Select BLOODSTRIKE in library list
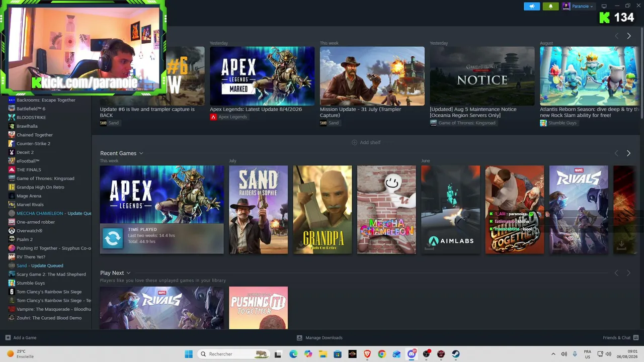The image size is (644, 362). (31, 117)
